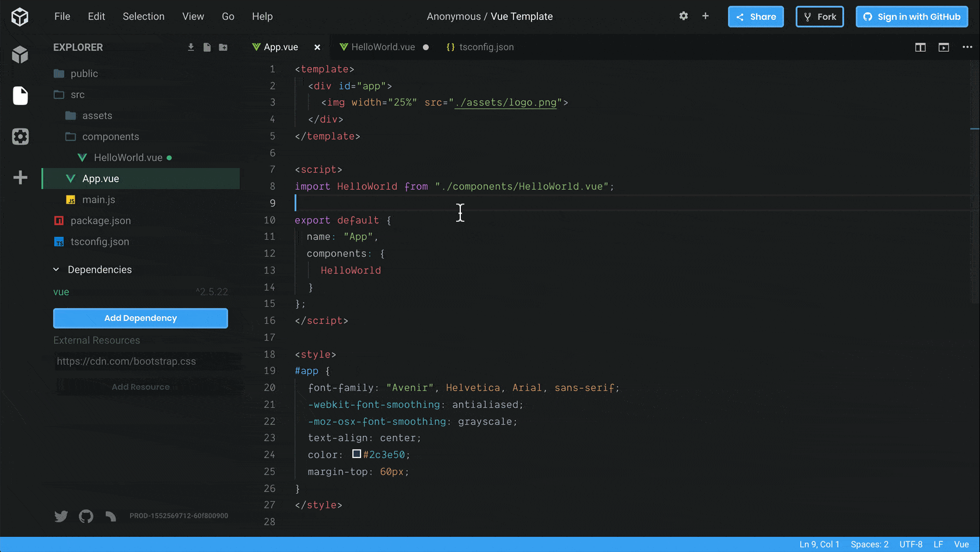Click the new folder icon in Explorer
The width and height of the screenshot is (980, 552).
223,47
